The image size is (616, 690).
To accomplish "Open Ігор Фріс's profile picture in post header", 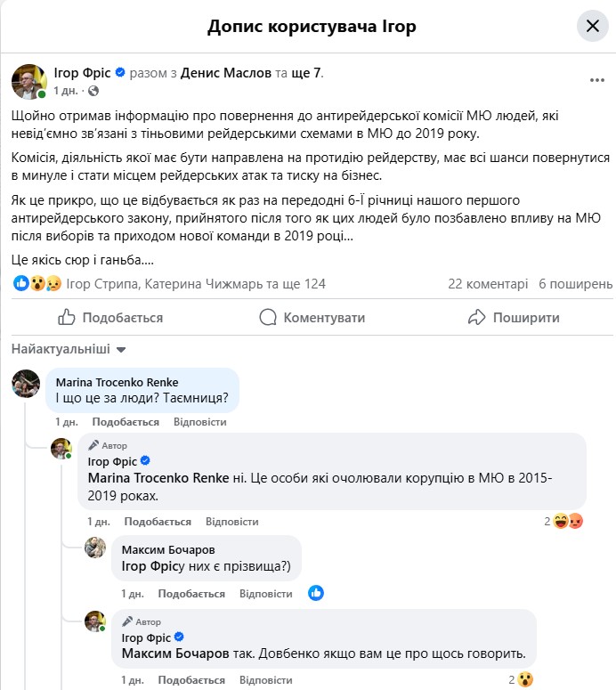I will pyautogui.click(x=29, y=81).
